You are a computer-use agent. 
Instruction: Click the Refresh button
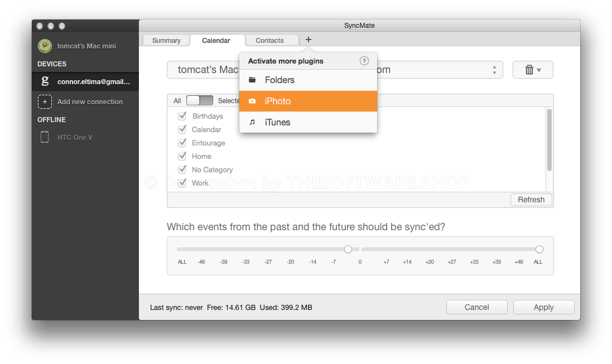[x=531, y=200]
